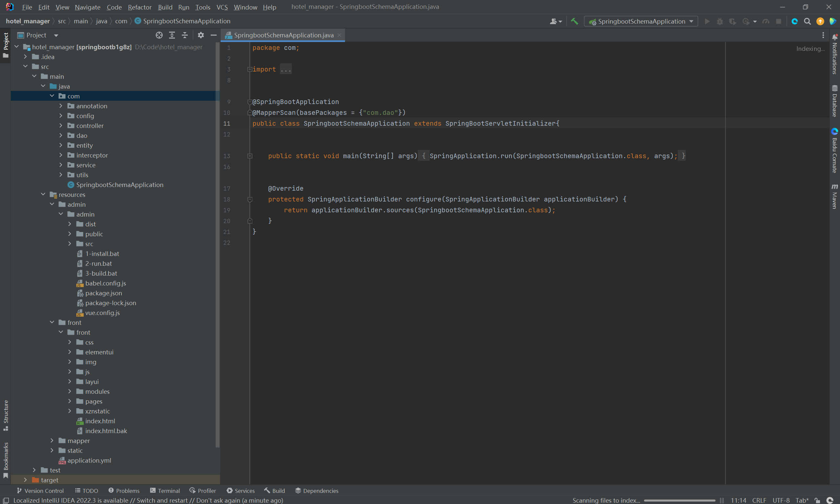Click the Debug bug icon in toolbar
Screen dimensions: 840x504
720,21
